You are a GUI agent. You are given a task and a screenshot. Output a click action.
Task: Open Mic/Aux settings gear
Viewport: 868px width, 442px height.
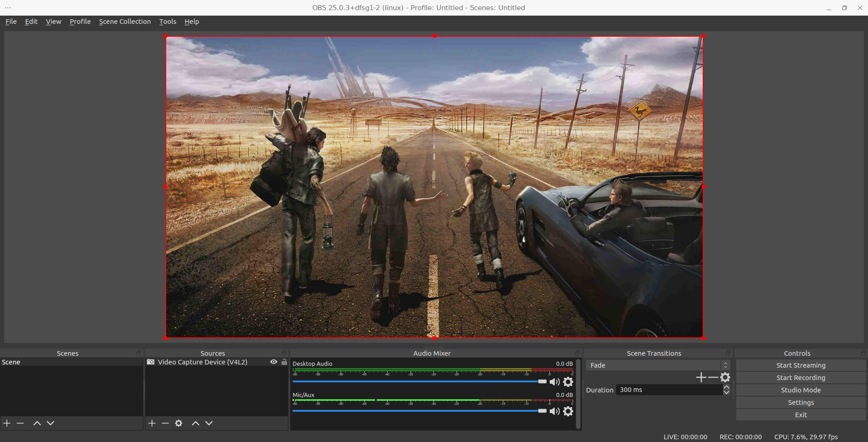point(568,411)
